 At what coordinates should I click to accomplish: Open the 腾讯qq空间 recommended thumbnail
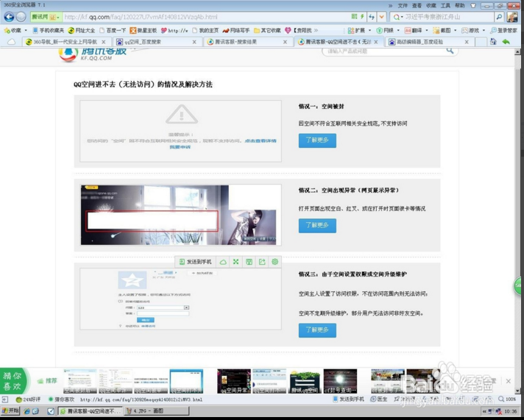[x=305, y=381]
